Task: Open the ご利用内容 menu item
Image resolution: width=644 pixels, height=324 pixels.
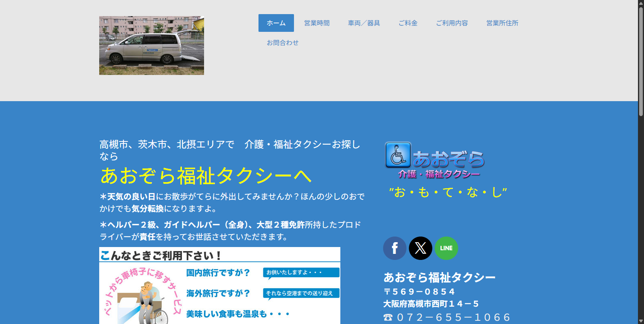Action: coord(452,23)
